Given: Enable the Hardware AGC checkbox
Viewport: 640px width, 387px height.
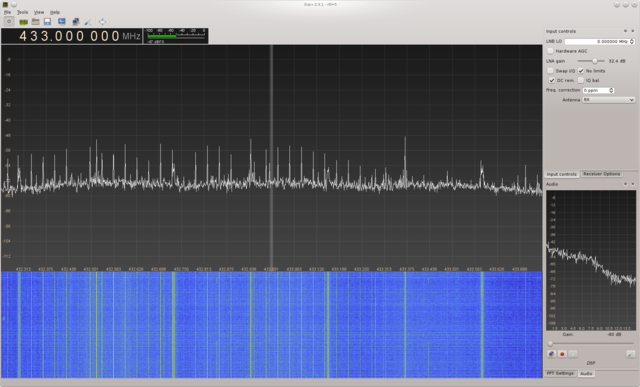Looking at the screenshot, I should pyautogui.click(x=551, y=51).
